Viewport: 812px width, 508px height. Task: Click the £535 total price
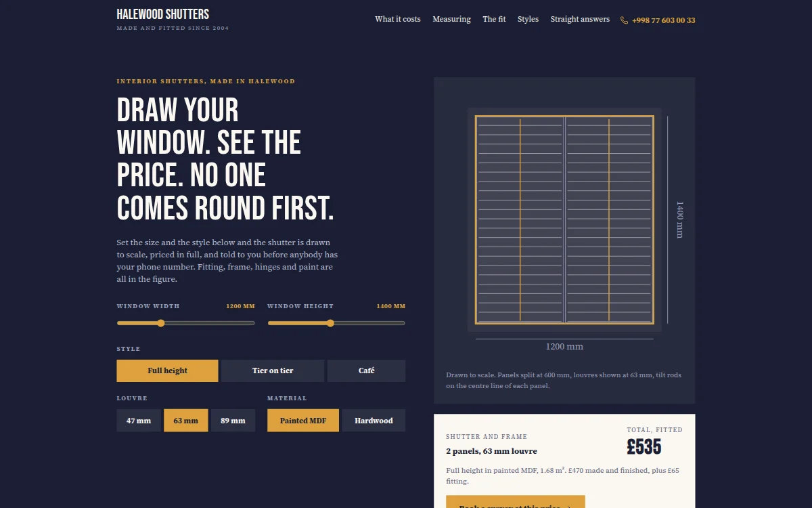644,447
